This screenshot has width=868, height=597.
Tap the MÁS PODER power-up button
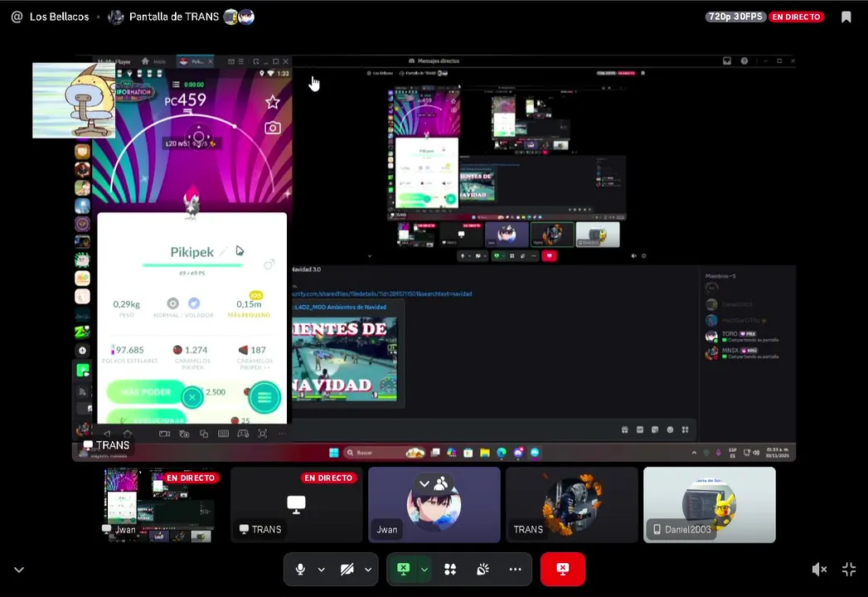(x=146, y=391)
